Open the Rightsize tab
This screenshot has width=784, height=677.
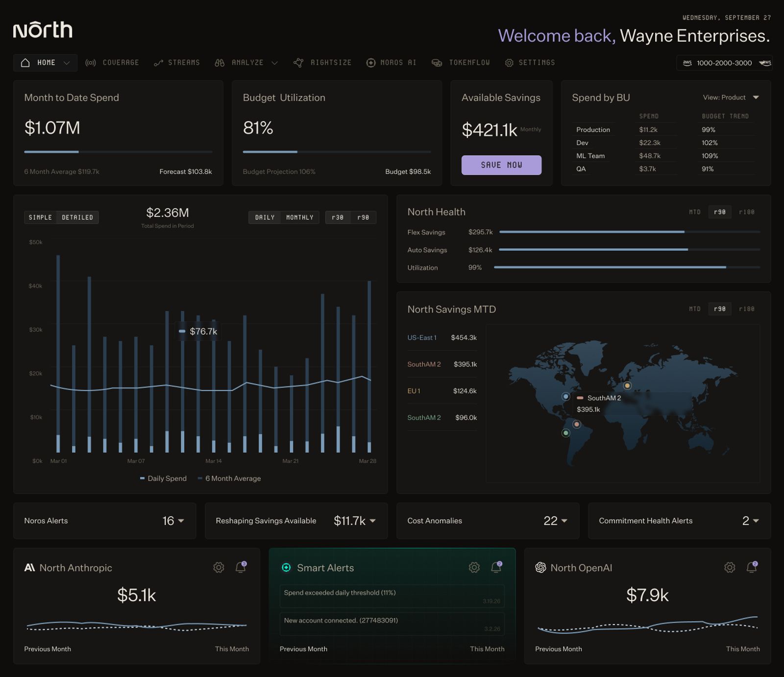pos(322,63)
